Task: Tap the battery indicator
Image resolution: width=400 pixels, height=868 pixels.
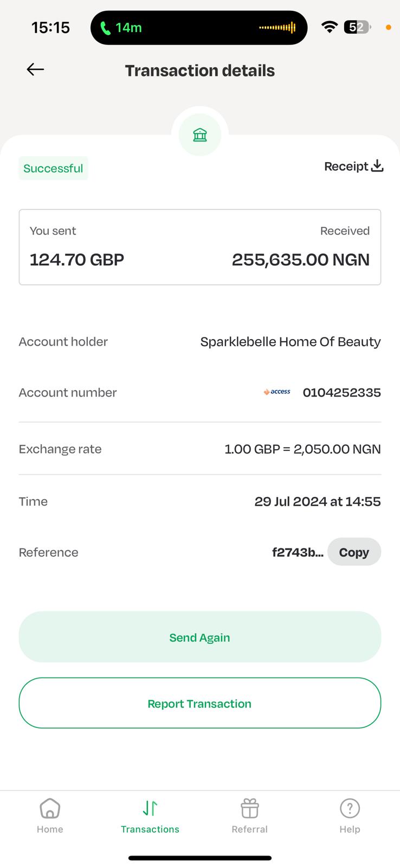Action: pyautogui.click(x=357, y=27)
